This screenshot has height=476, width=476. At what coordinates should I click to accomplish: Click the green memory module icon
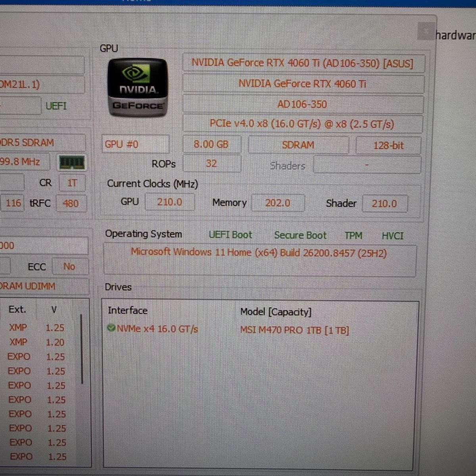pyautogui.click(x=72, y=162)
